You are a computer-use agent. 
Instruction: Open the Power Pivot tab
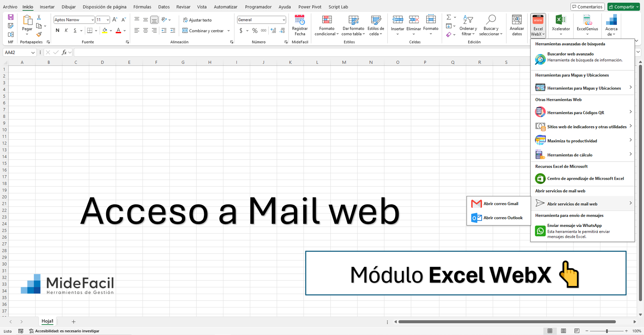pos(310,7)
